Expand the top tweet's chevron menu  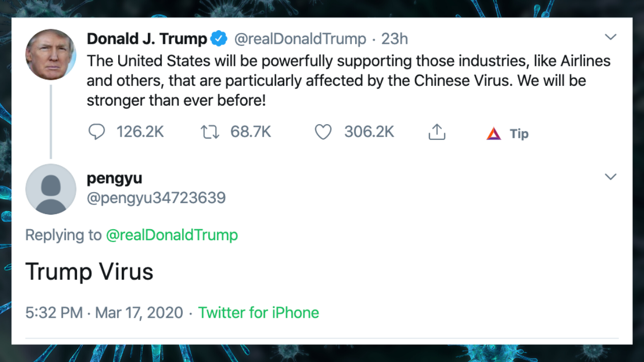coord(610,37)
